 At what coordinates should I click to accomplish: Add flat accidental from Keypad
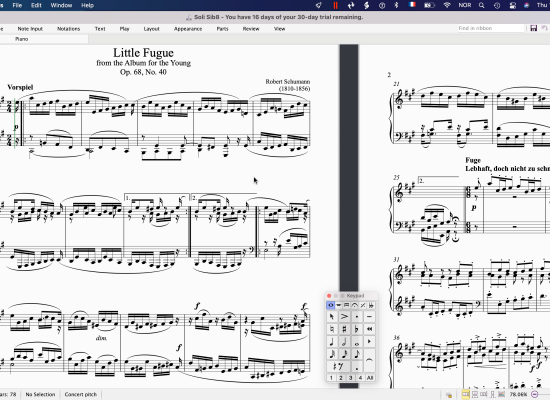point(357,329)
